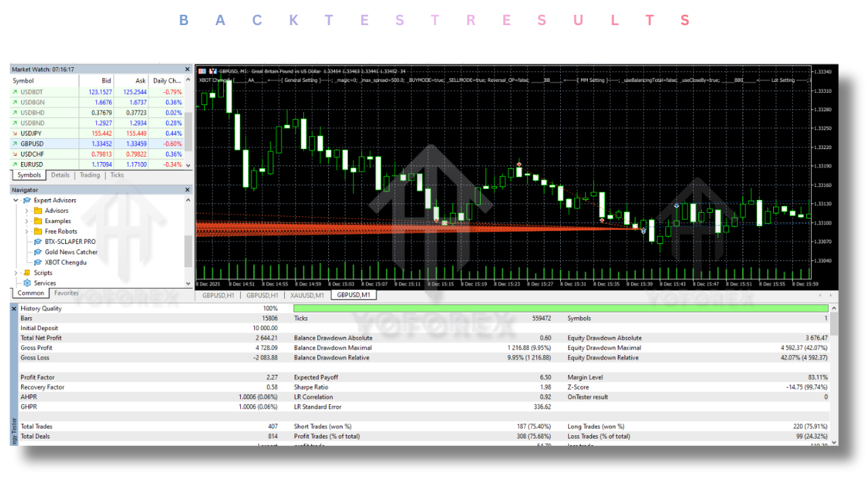The width and height of the screenshot is (868, 488).
Task: Close the Market Watch panel
Action: click(188, 69)
